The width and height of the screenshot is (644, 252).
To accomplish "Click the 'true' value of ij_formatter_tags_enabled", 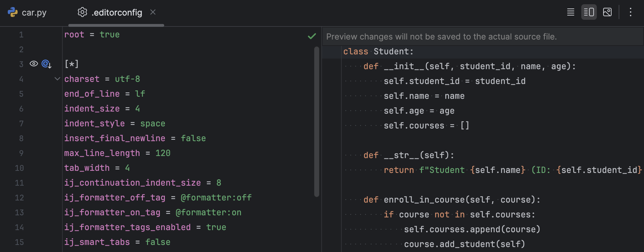I will (216, 227).
